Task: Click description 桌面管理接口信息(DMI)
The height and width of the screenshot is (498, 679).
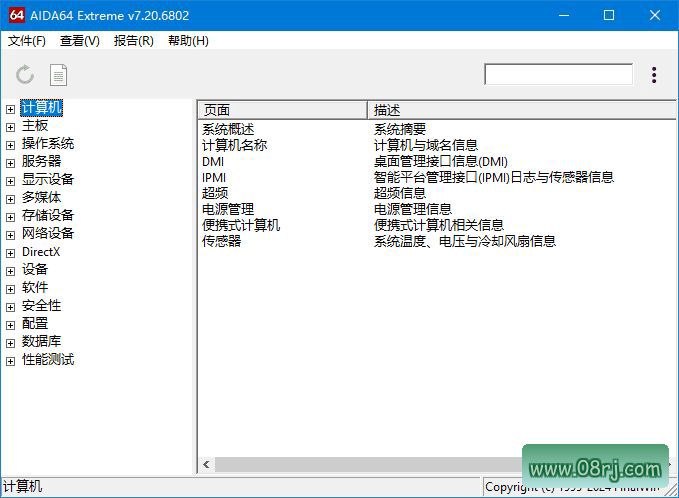Action: (x=441, y=162)
